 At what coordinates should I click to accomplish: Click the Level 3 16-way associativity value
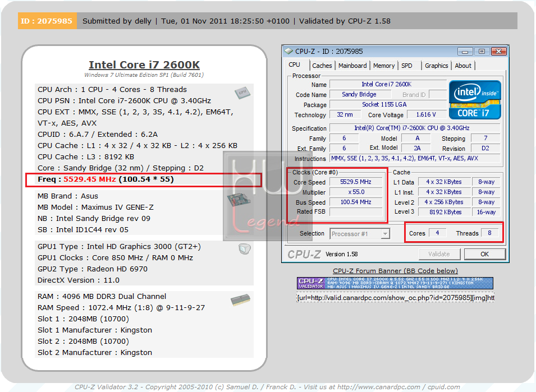pos(486,212)
